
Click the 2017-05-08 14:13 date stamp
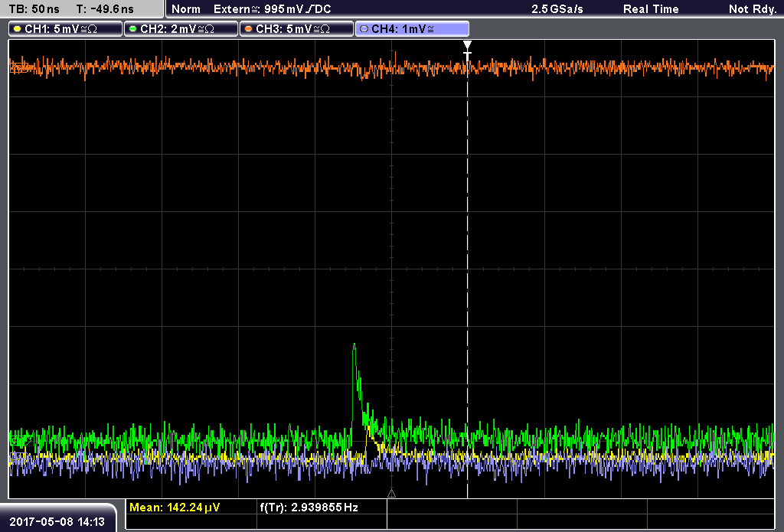point(57,522)
